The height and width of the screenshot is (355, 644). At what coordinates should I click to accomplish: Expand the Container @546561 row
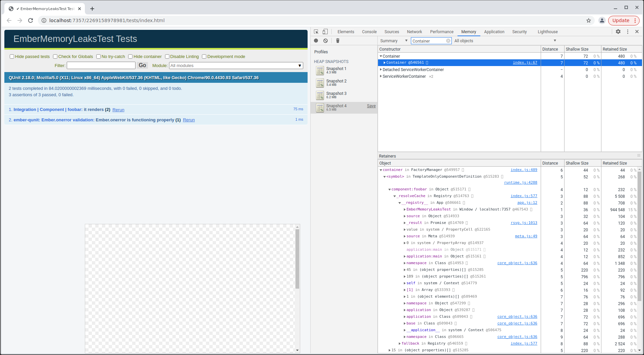click(384, 63)
